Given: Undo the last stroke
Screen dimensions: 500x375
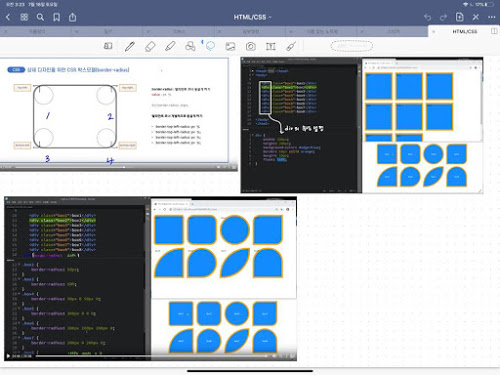Looking at the screenshot, I should coord(427,17).
